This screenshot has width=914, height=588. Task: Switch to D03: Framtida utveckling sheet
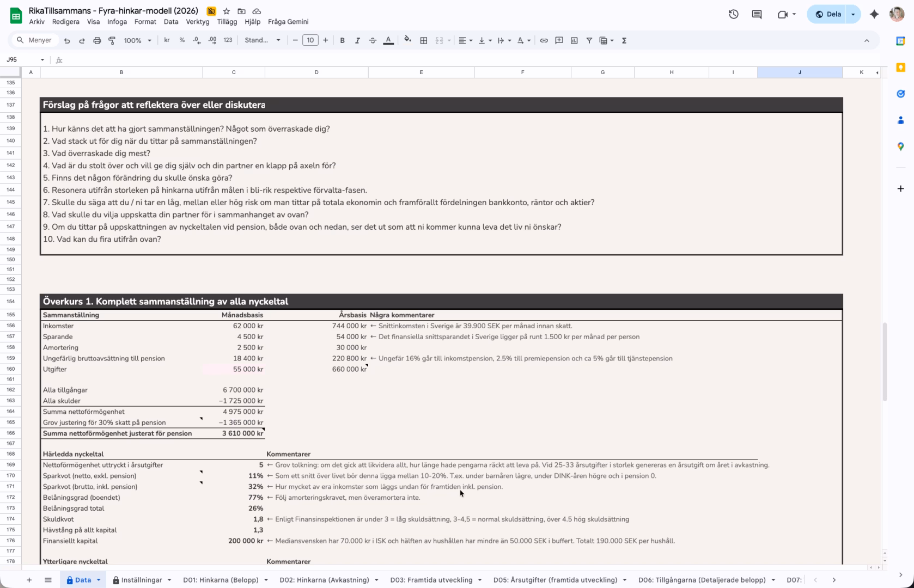tap(431, 580)
